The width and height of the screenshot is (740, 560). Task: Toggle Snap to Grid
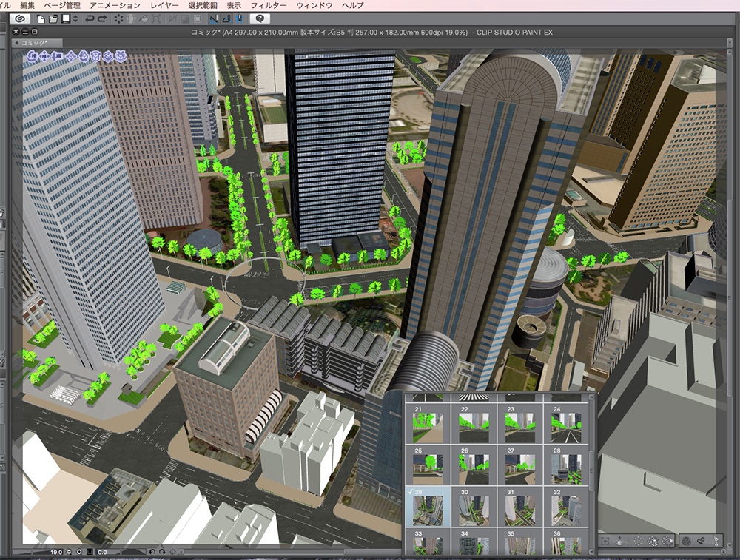point(240,19)
